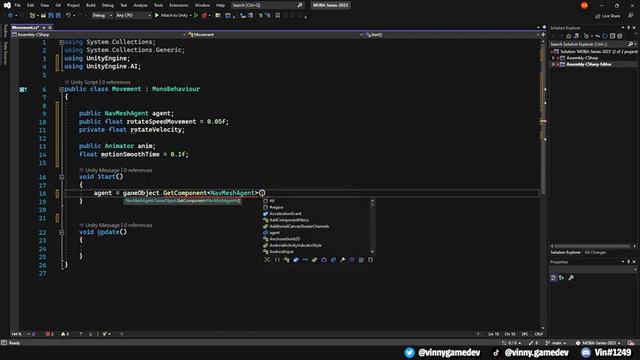Image resolution: width=640 pixels, height=360 pixels.
Task: Click the '0 references' link above Start()
Action: [x=138, y=170]
